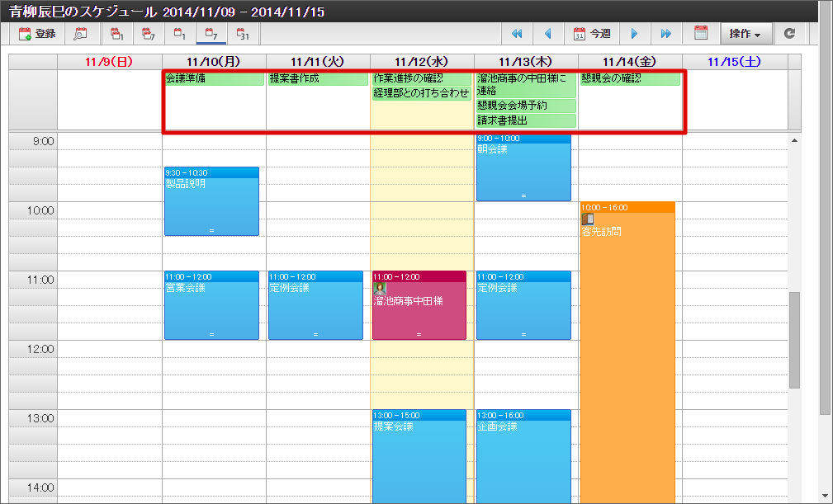Select the 11/14(金) column header
This screenshot has height=504, width=833.
[630, 62]
